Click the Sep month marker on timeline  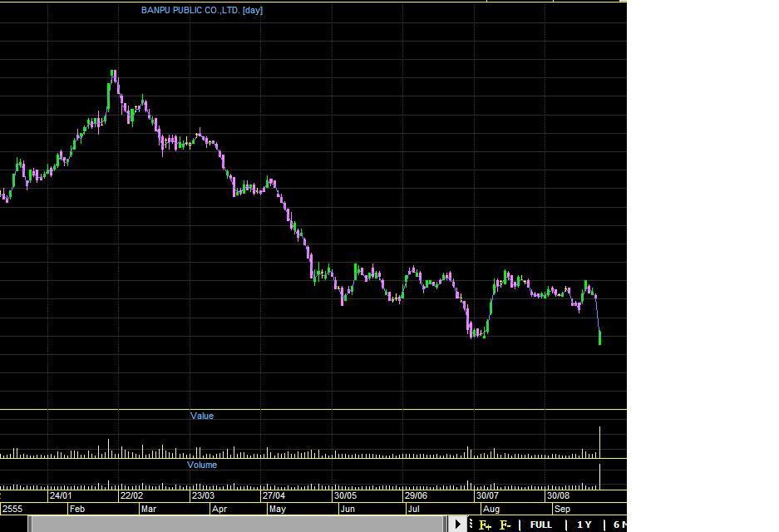pyautogui.click(x=562, y=509)
